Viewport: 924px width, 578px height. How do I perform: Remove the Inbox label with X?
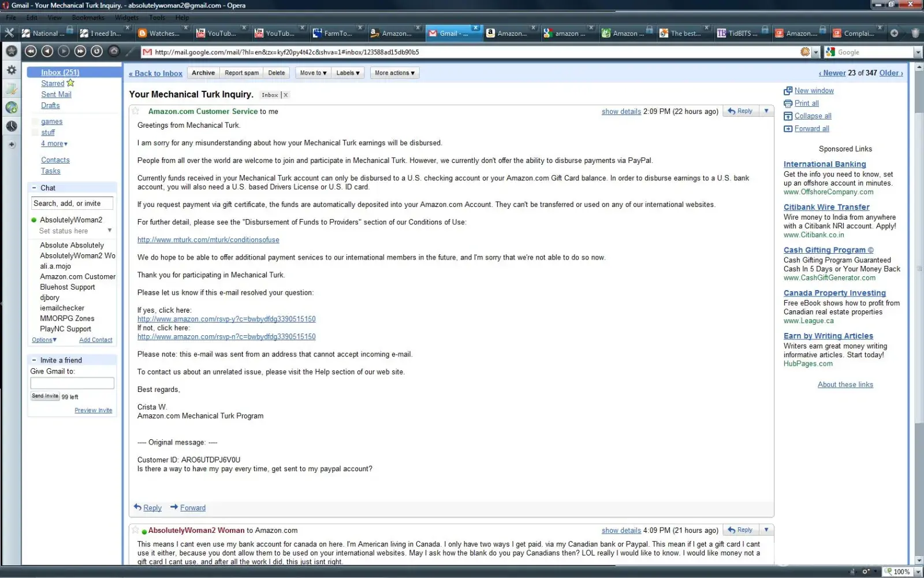(285, 95)
